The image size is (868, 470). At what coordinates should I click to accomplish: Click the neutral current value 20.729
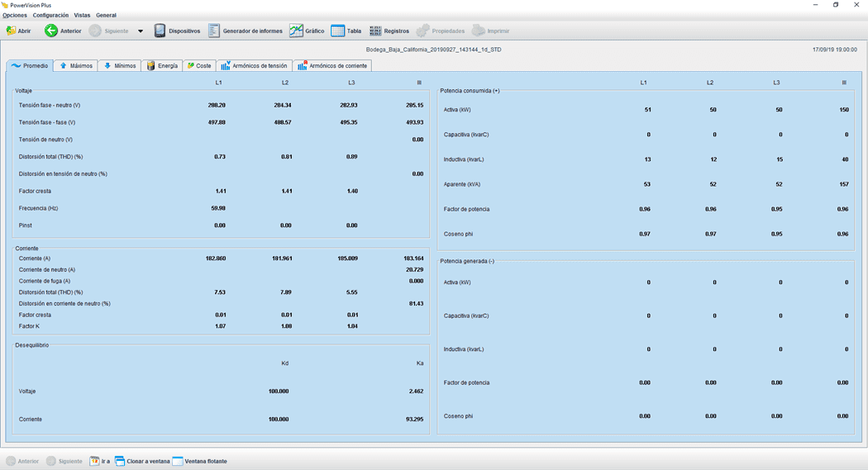(x=415, y=270)
